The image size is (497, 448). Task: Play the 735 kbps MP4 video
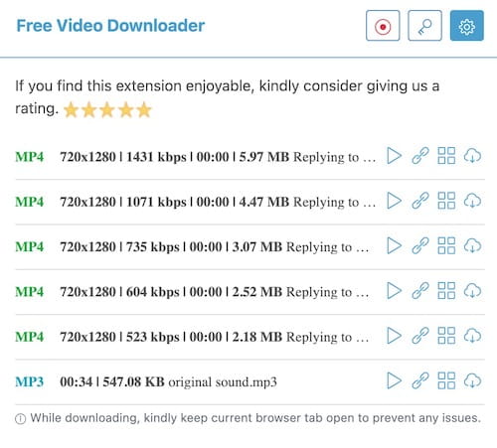[x=394, y=245]
